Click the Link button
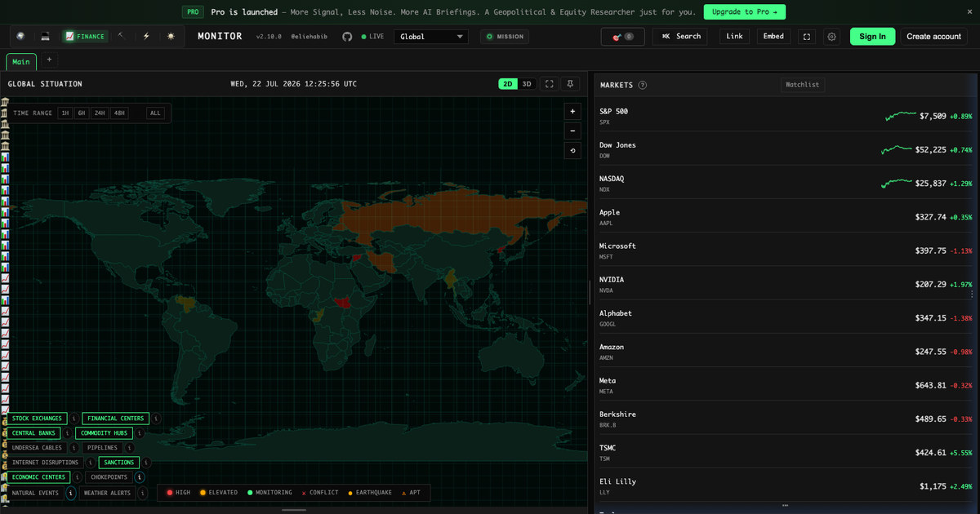The width and height of the screenshot is (980, 514). click(734, 37)
